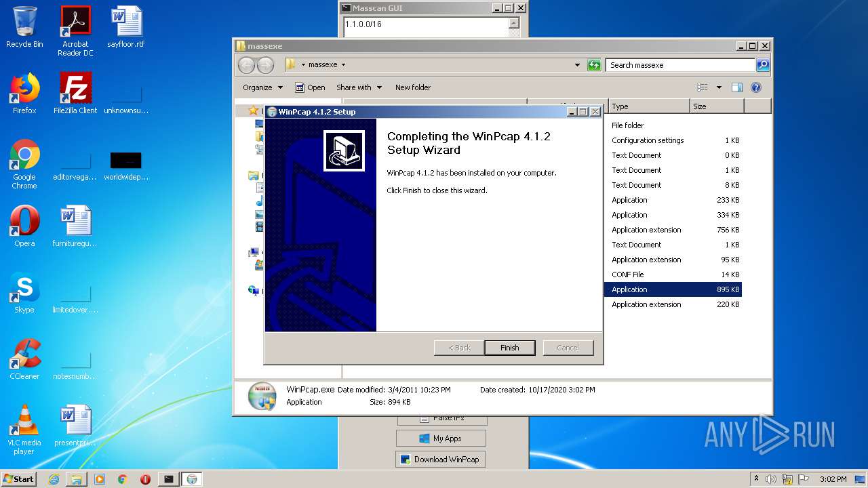This screenshot has width=868, height=488.
Task: Click Download WinPcap in Masscan GUI
Action: (x=441, y=460)
